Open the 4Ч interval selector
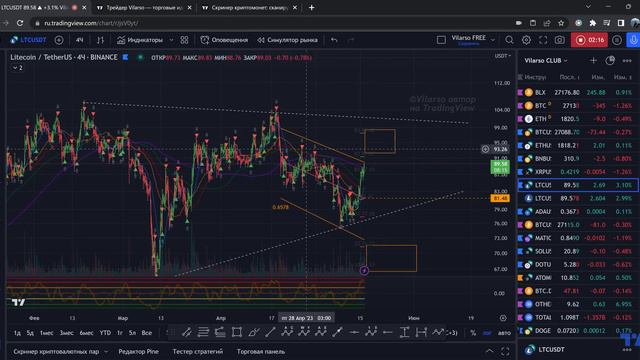The width and height of the screenshot is (640, 360). pyautogui.click(x=80, y=40)
